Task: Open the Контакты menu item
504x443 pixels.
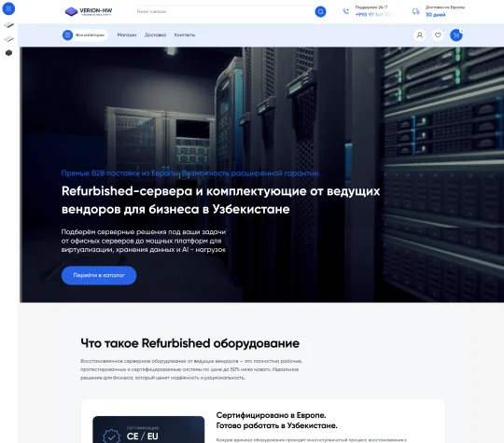Action: pos(185,35)
